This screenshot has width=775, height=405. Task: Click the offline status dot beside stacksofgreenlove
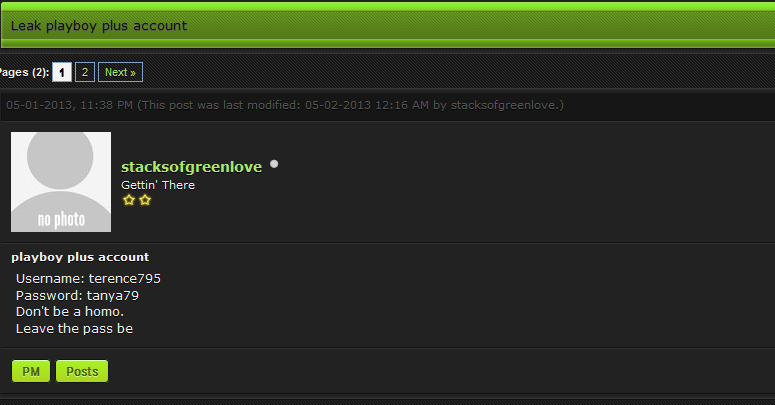point(274,164)
